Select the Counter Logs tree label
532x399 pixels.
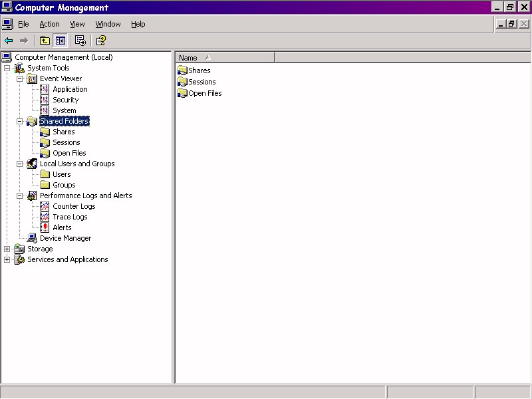pyautogui.click(x=74, y=206)
